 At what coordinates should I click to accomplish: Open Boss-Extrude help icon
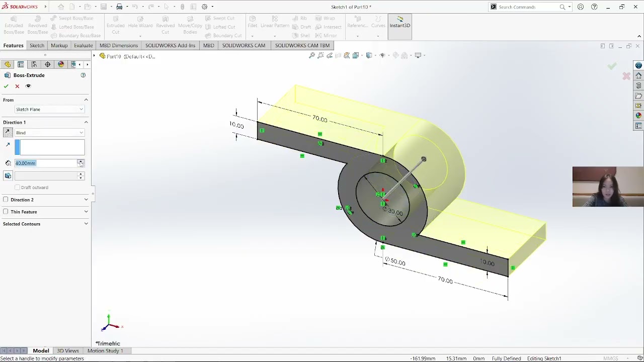coord(83,75)
